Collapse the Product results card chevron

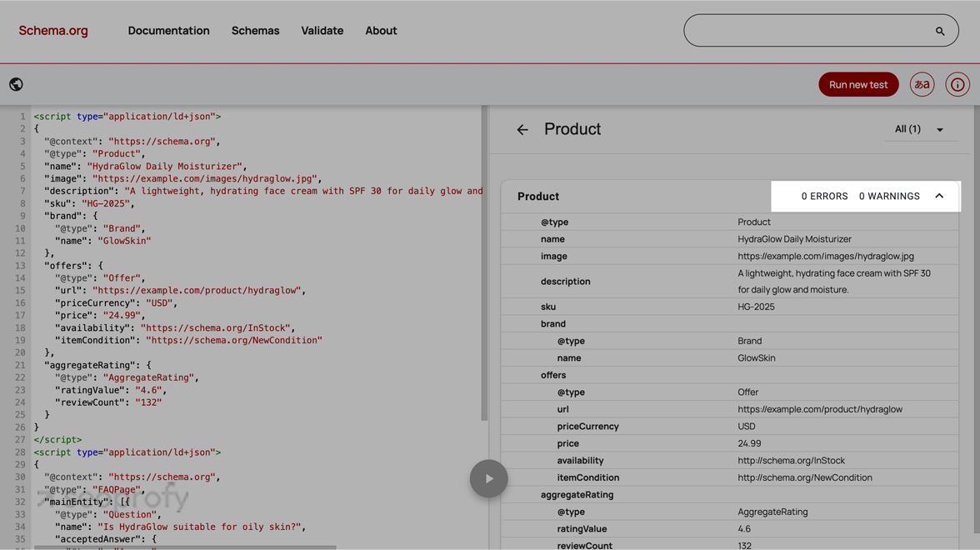click(939, 197)
